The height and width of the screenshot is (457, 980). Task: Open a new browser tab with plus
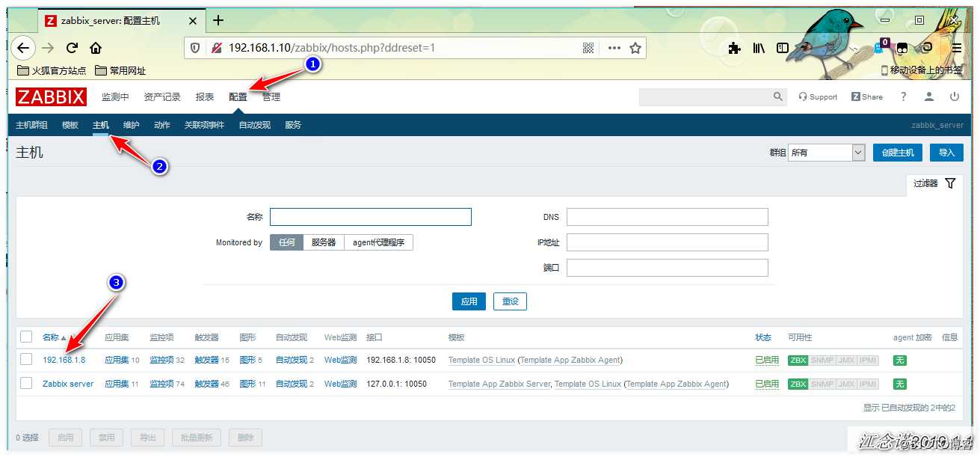(x=218, y=20)
